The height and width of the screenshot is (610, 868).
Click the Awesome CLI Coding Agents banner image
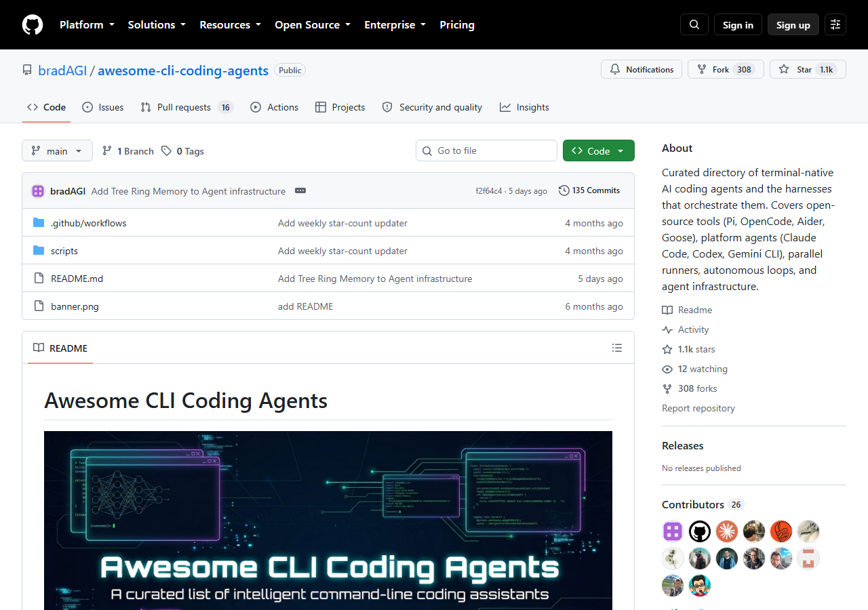click(x=328, y=521)
